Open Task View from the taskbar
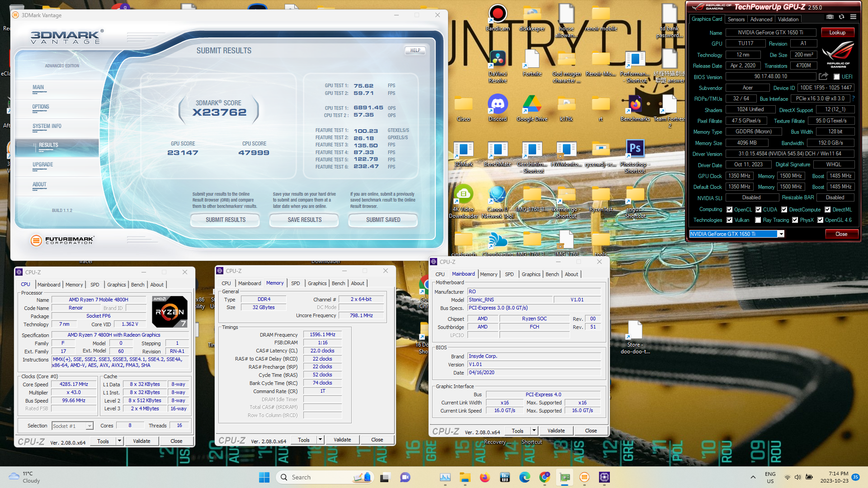Screen dimensions: 868x488 [385, 477]
